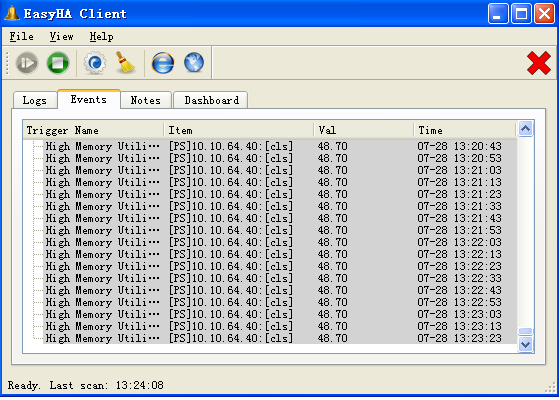
Task: Click the scrollbar up arrow
Action: 525,129
